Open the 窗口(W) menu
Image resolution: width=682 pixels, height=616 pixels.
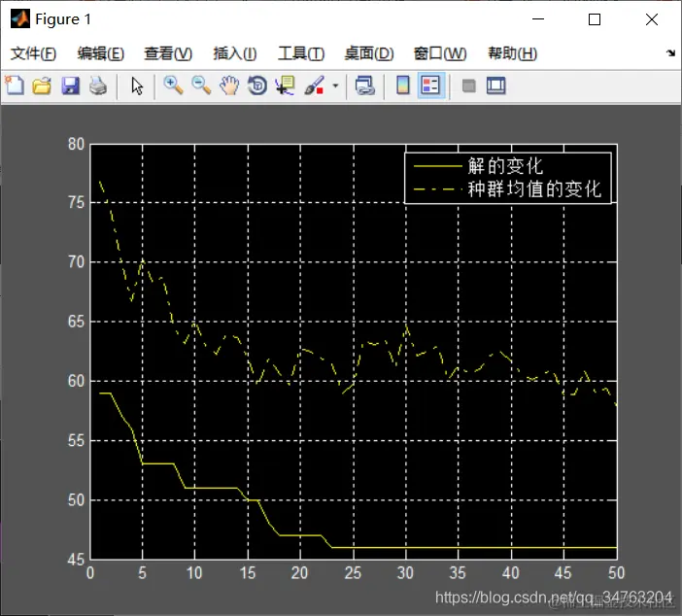point(440,53)
